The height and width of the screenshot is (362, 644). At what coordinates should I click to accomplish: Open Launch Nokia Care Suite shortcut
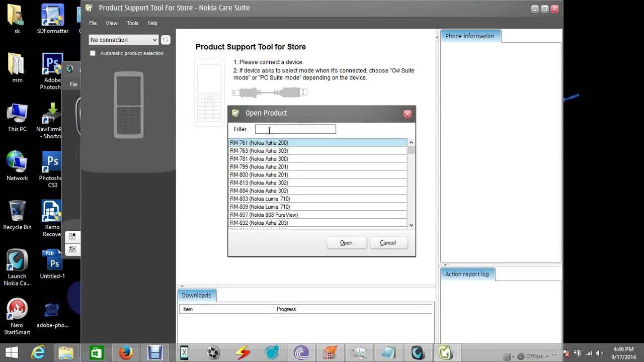[17, 268]
